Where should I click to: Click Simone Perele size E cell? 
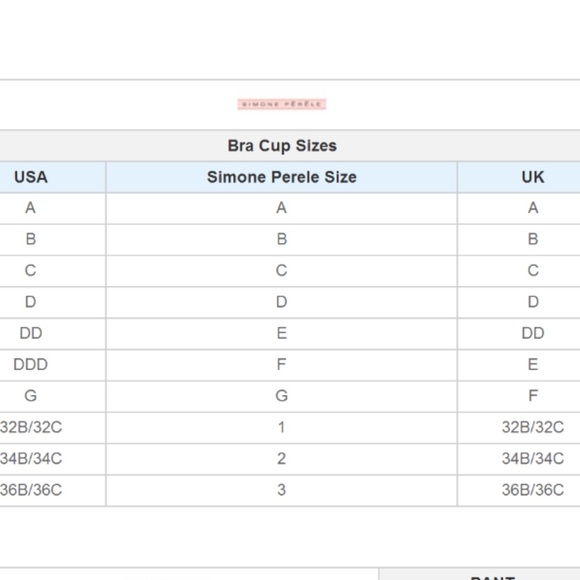(281, 333)
